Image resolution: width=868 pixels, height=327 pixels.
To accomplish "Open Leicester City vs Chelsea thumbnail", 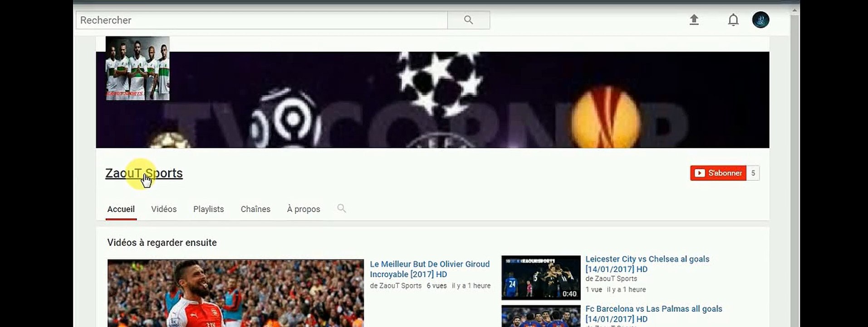I will (541, 277).
